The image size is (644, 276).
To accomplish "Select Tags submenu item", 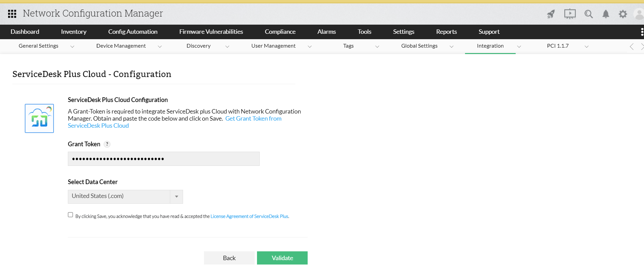I will tap(348, 46).
